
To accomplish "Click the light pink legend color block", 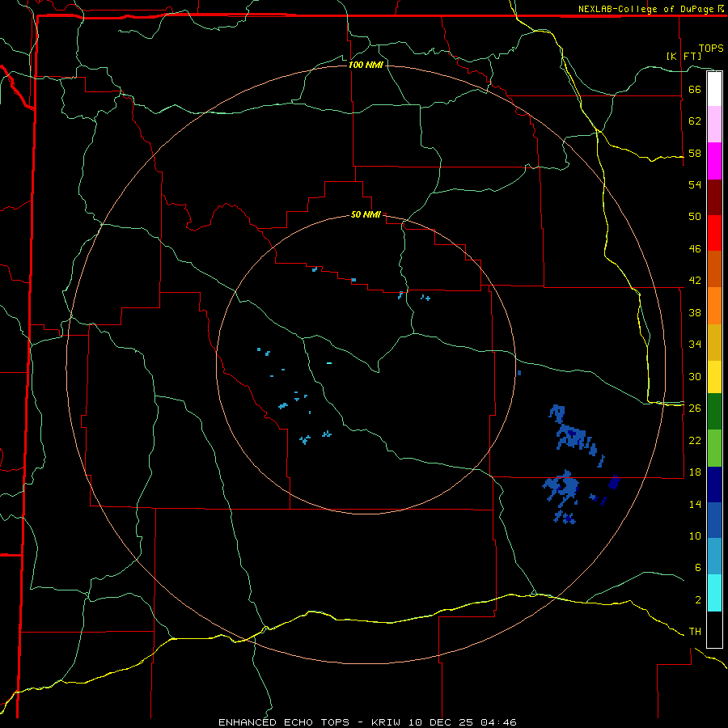I will pos(714,124).
